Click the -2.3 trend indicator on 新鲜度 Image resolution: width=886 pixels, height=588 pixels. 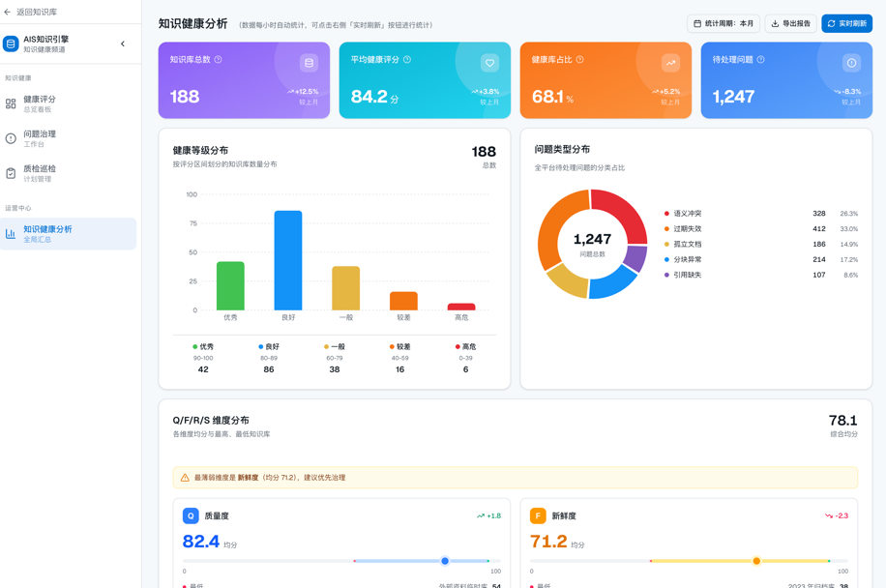pos(837,515)
